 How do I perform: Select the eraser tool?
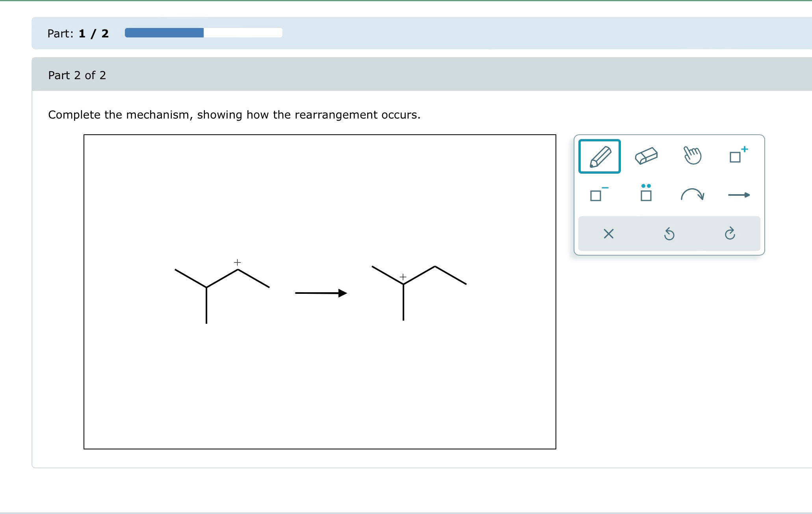pos(646,155)
